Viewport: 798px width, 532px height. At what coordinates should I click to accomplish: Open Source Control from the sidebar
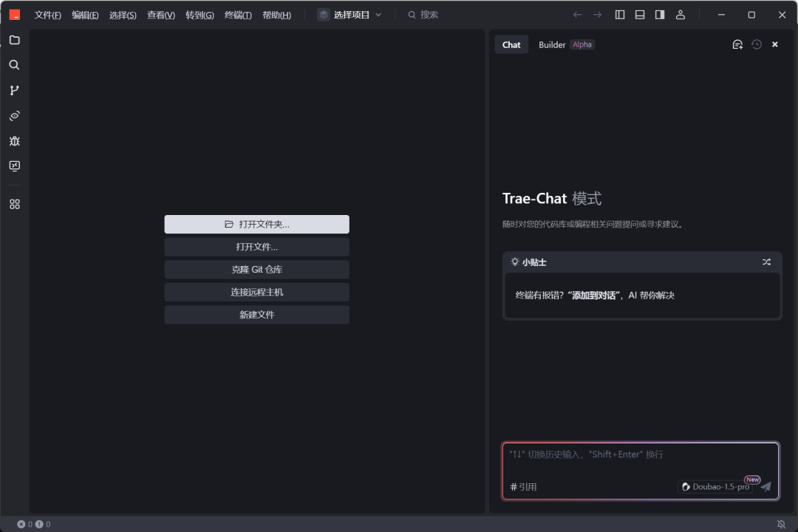(14, 90)
